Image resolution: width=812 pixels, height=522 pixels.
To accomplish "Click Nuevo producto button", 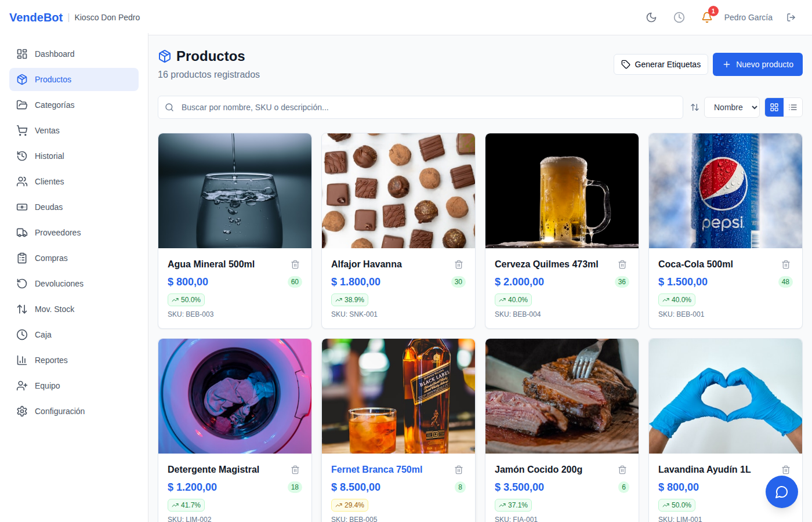I will 757,64.
